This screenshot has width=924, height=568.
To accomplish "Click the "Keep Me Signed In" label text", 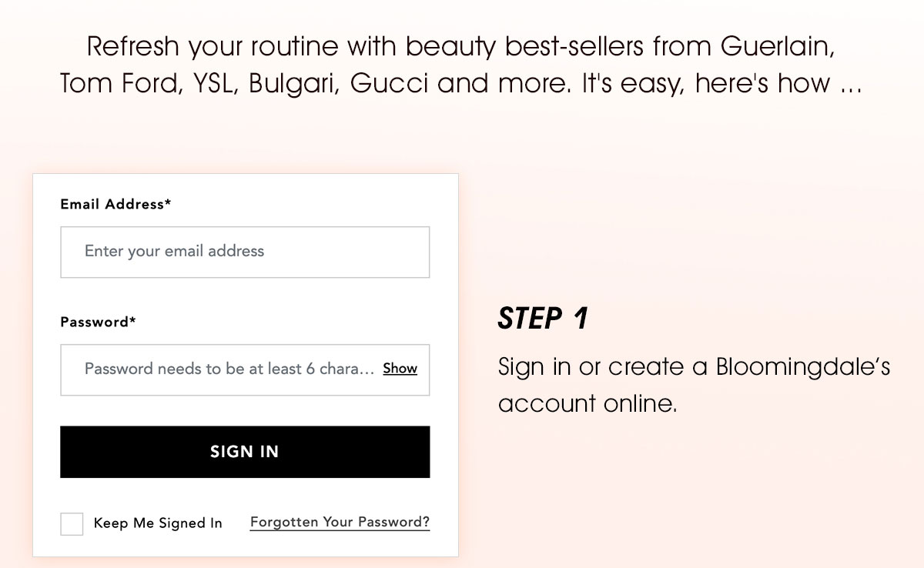I will point(158,523).
